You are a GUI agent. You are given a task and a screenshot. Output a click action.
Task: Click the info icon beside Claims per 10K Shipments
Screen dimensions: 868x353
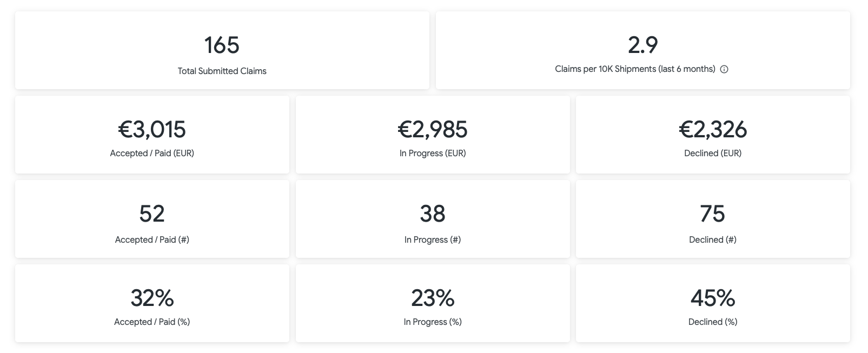724,69
